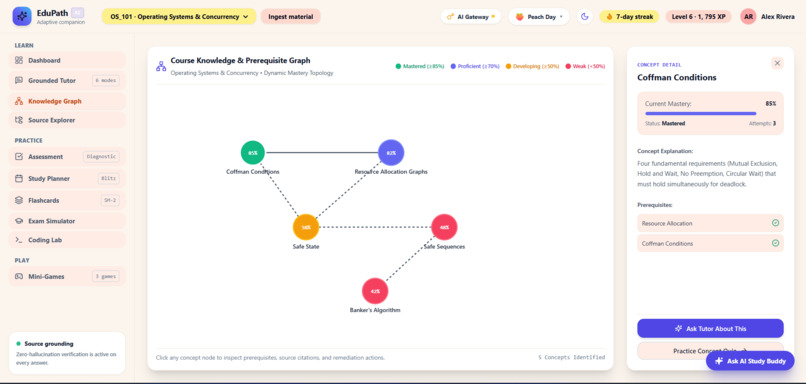Select the Coffman Conditions graph node
Viewport: 806px width, 384px height.
[253, 153]
